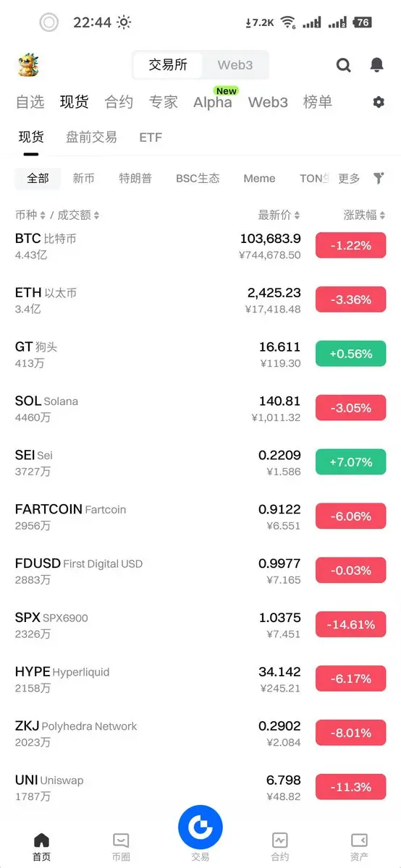Switch to the Alpha tab
Image resolution: width=401 pixels, height=868 pixels.
[213, 102]
